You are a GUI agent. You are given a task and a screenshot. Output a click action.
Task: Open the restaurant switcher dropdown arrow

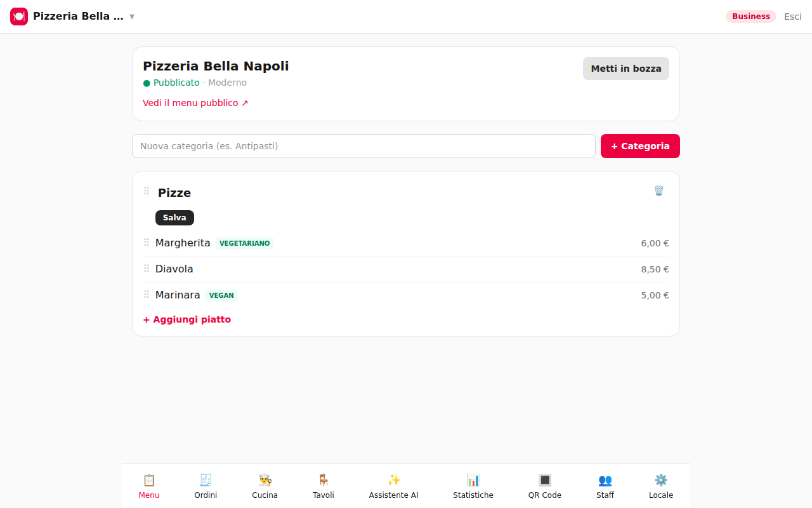click(132, 17)
